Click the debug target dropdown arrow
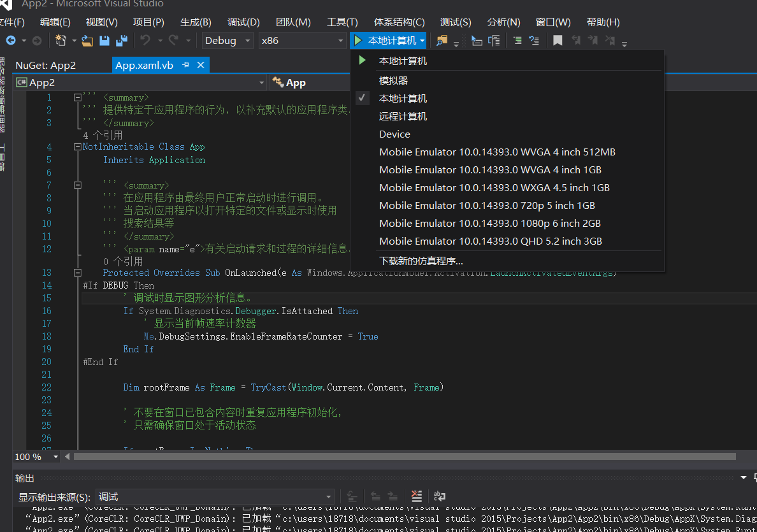The height and width of the screenshot is (532, 757). click(422, 41)
